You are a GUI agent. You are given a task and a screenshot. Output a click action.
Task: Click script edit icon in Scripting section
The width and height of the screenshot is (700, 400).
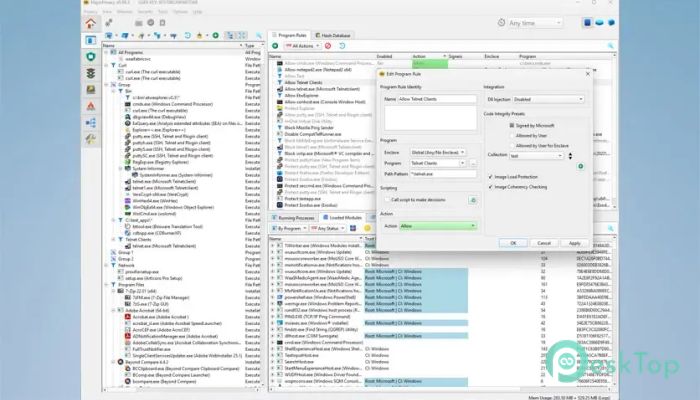tap(473, 200)
